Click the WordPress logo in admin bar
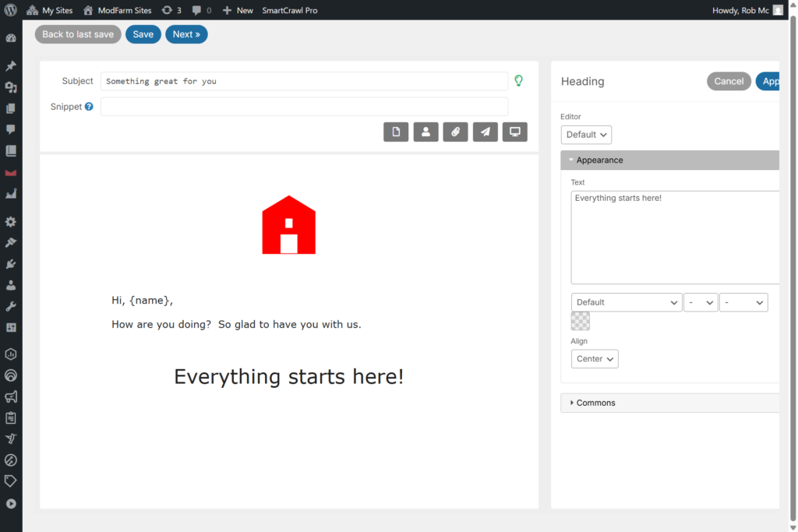The width and height of the screenshot is (798, 532). [x=11, y=10]
